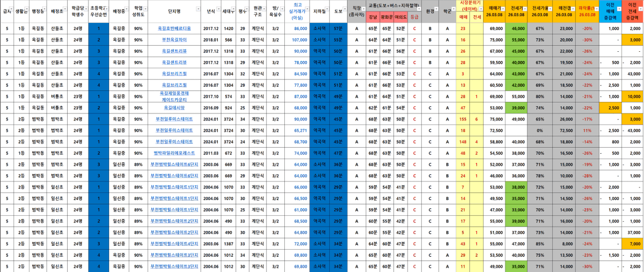Screen dimensions: 644x272
Task: Select the 59,500 매매가 cell
Action: tap(494, 62)
